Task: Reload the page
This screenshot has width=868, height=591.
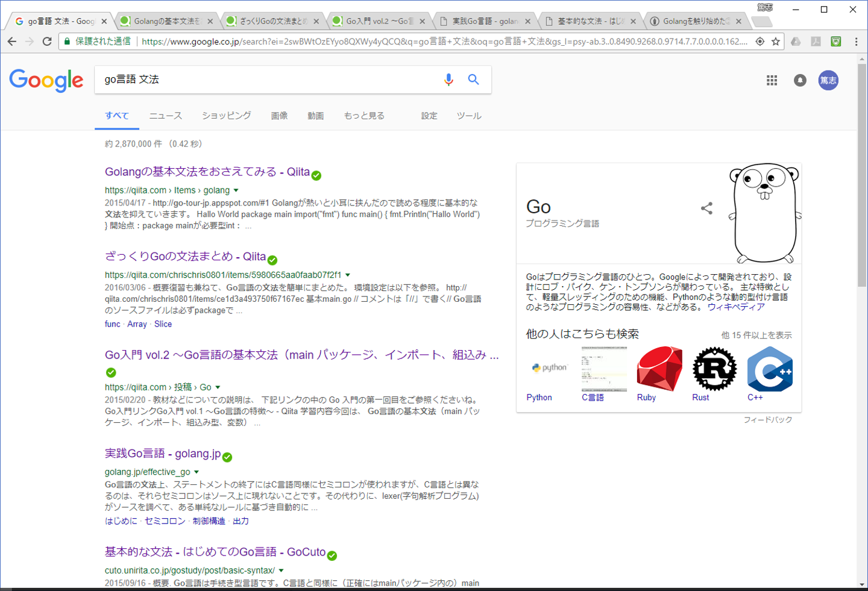Action: tap(47, 42)
